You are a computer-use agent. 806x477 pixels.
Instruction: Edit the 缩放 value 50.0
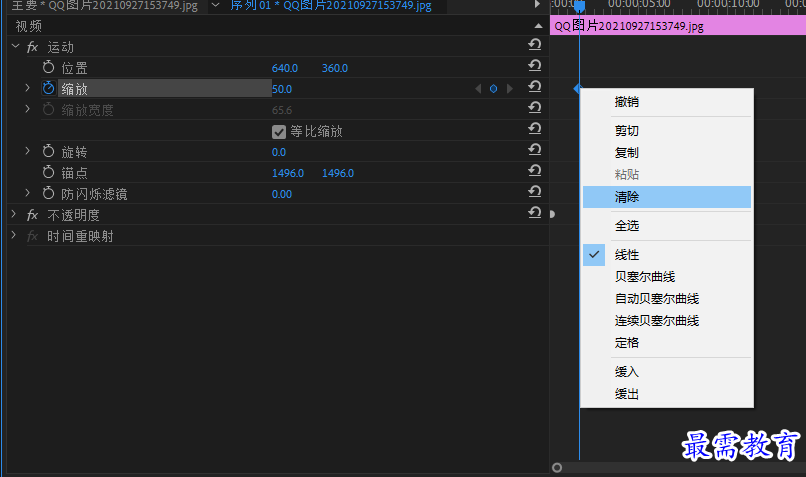pyautogui.click(x=282, y=89)
